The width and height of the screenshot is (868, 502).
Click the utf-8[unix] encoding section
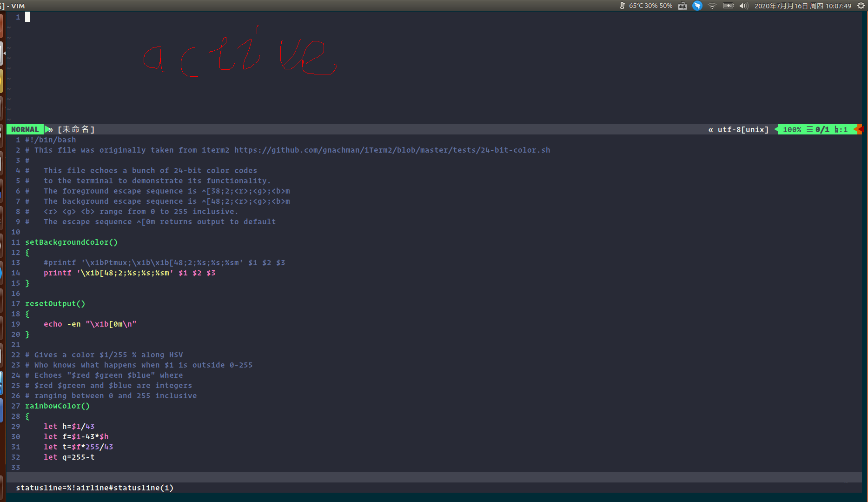pyautogui.click(x=742, y=129)
